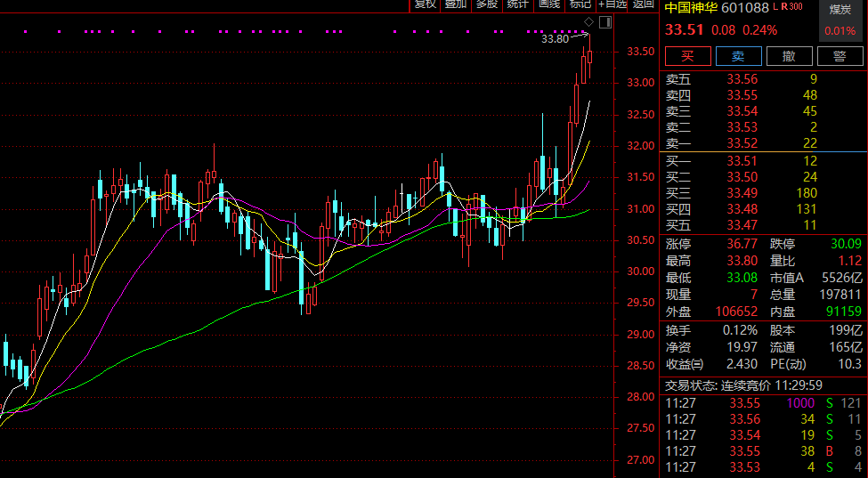
Task: Select the 画线 drawing tool
Action: click(x=548, y=4)
